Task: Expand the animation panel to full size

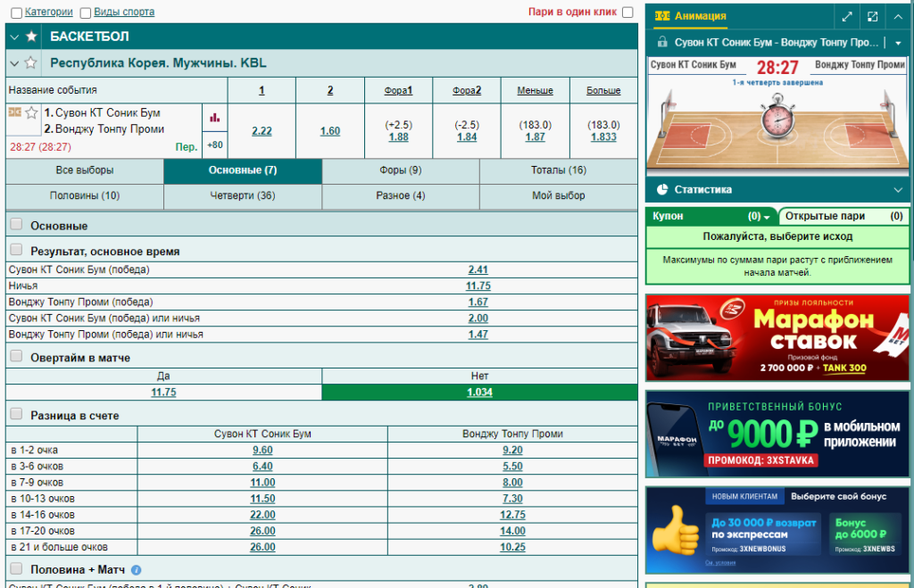Action: pyautogui.click(x=847, y=16)
